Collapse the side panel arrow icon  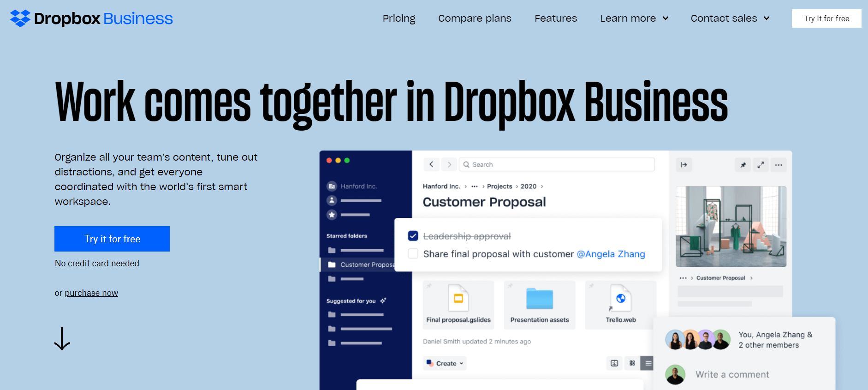684,165
